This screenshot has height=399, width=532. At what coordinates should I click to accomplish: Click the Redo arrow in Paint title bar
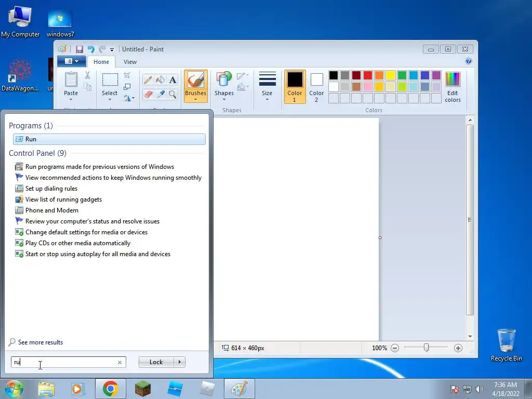pyautogui.click(x=102, y=49)
